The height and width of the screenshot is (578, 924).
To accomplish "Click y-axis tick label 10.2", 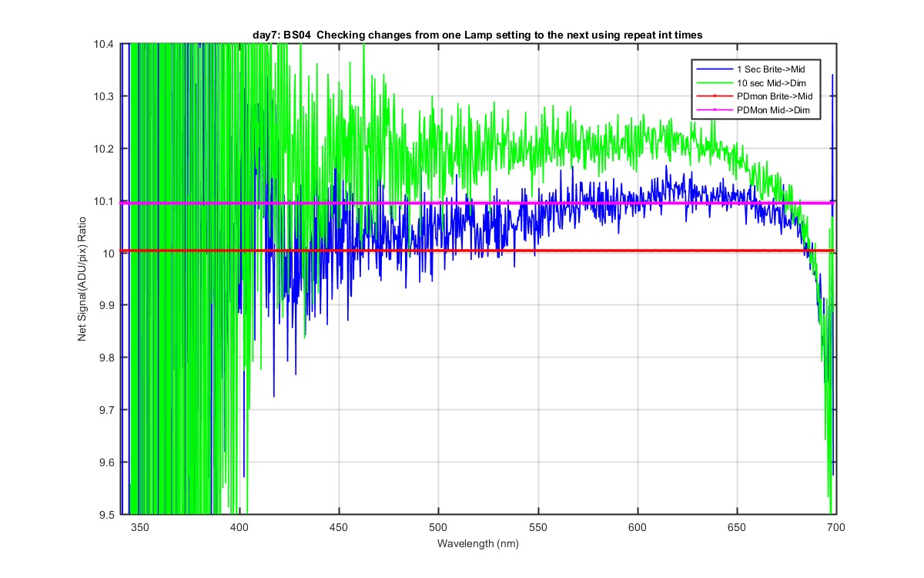I will (x=105, y=149).
